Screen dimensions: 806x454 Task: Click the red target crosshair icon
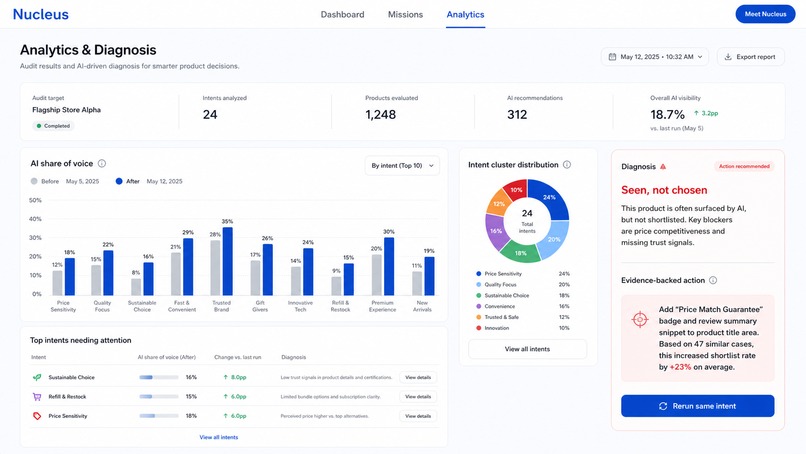(640, 320)
